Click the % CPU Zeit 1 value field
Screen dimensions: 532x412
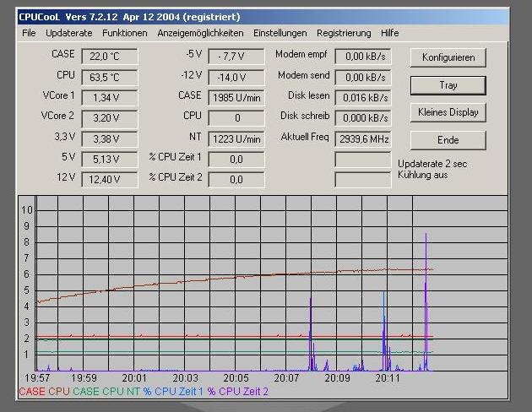pyautogui.click(x=236, y=159)
